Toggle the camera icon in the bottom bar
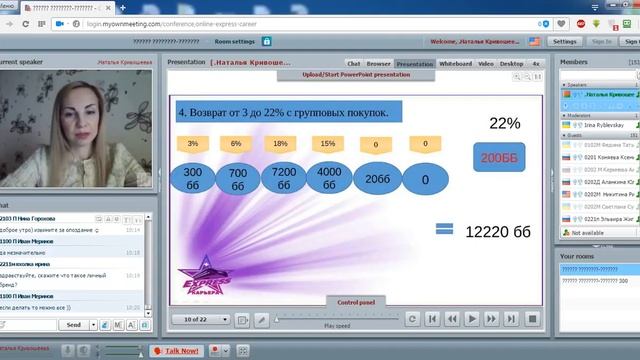The image size is (640, 360). pyautogui.click(x=84, y=351)
